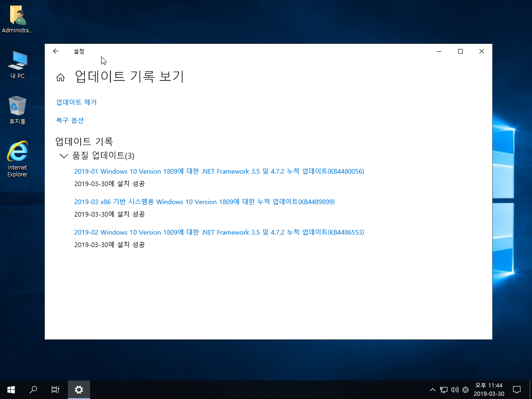Select the 내 PC desktop icon

[17, 65]
